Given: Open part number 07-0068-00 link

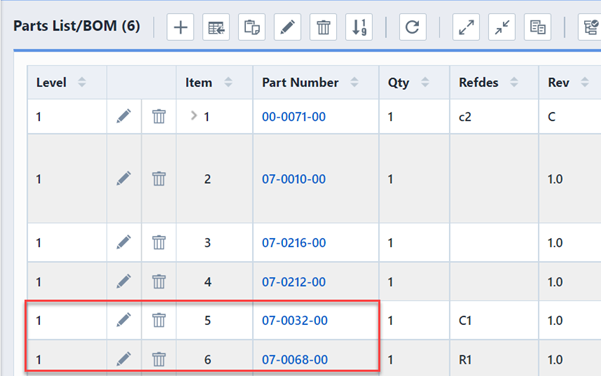Looking at the screenshot, I should pyautogui.click(x=295, y=360).
